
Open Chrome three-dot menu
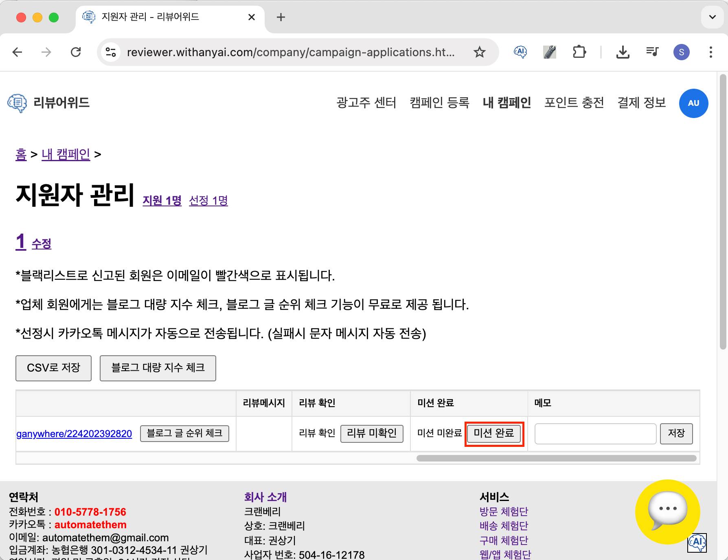coord(710,52)
